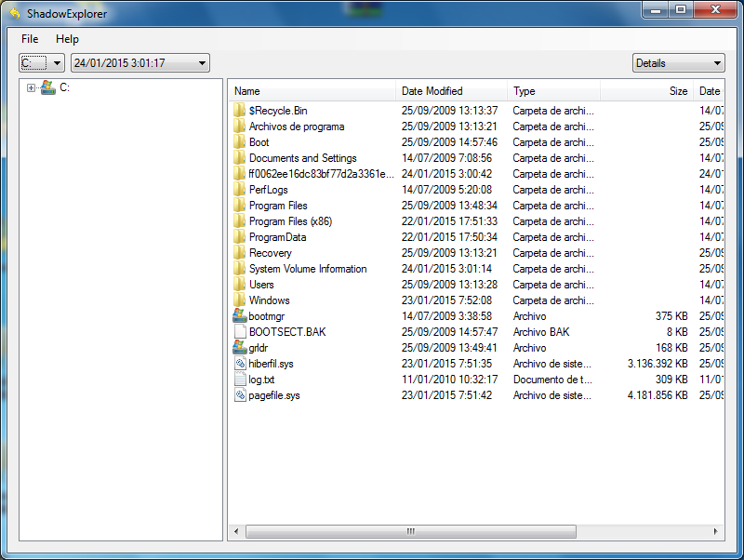The image size is (744, 560).
Task: Sort by Type column header
Action: 553,90
